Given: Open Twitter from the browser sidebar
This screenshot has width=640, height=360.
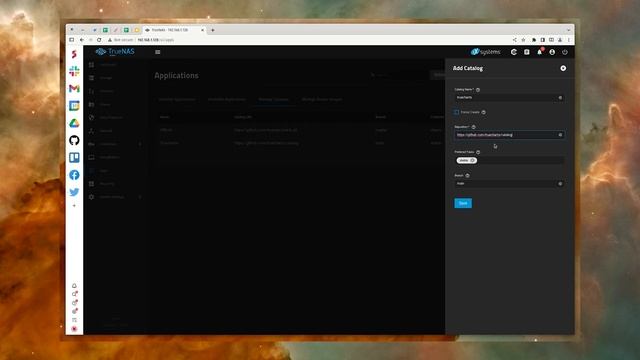Looking at the screenshot, I should coord(74,192).
